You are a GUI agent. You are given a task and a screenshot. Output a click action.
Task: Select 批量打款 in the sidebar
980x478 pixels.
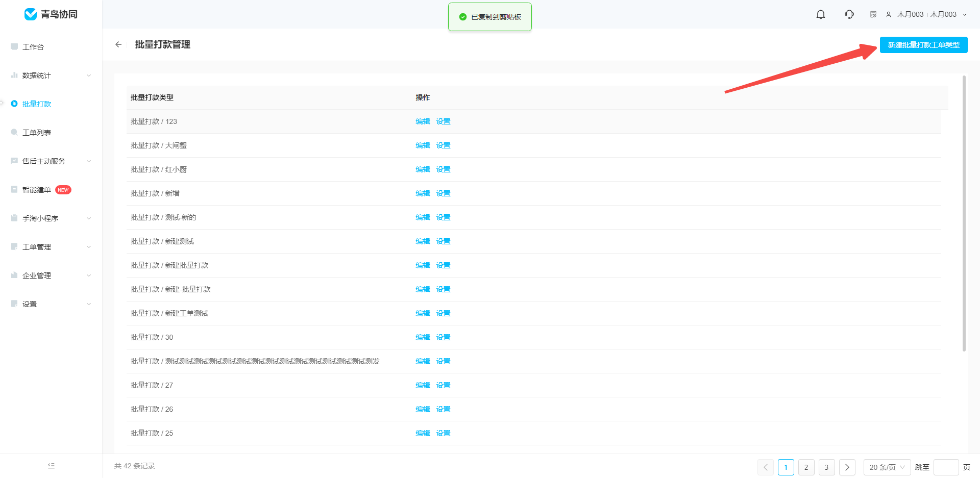click(37, 104)
